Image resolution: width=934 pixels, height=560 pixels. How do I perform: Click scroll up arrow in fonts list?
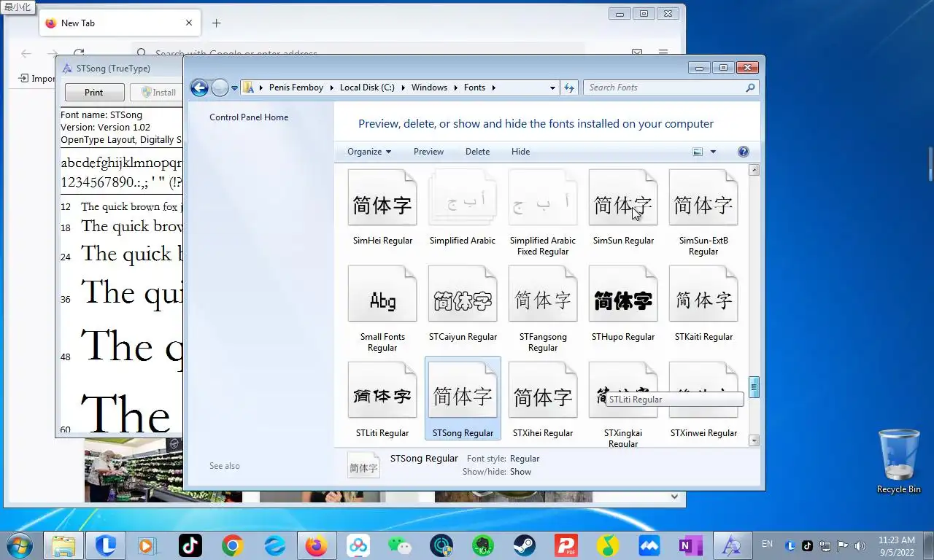(x=754, y=170)
